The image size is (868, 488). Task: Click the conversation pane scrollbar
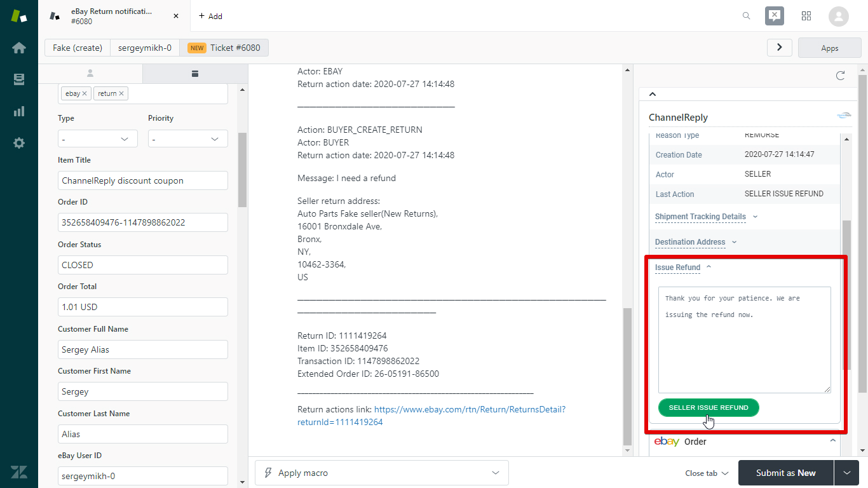click(628, 376)
